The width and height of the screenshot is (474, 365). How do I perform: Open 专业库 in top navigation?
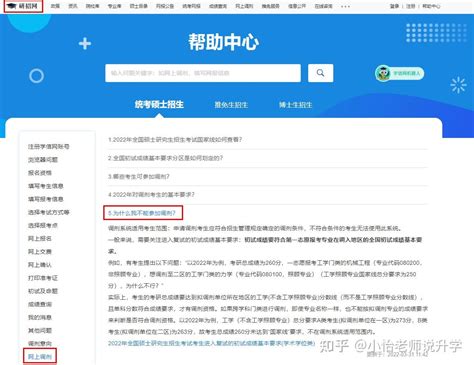pyautogui.click(x=114, y=6)
